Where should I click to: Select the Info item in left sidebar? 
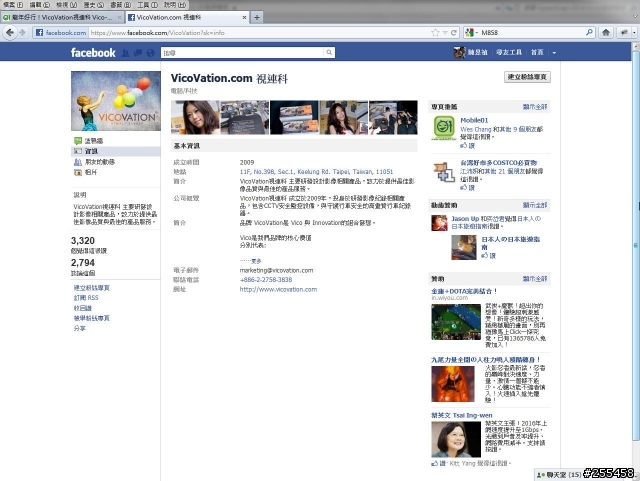point(116,151)
